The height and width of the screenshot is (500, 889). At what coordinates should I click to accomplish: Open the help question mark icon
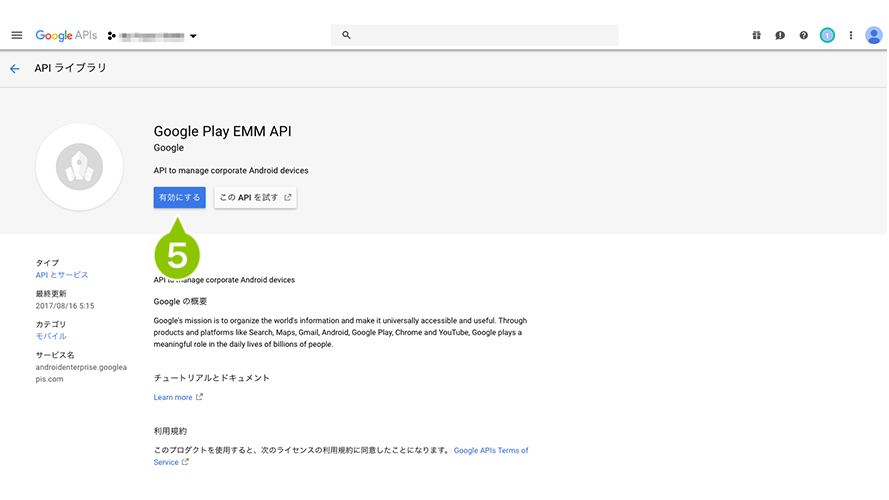(803, 35)
